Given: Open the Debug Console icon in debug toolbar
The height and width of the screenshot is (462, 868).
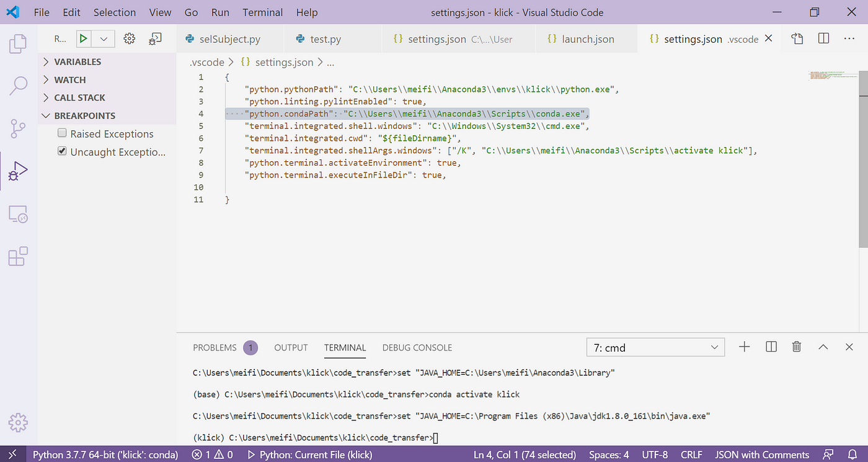Looking at the screenshot, I should coord(155,39).
